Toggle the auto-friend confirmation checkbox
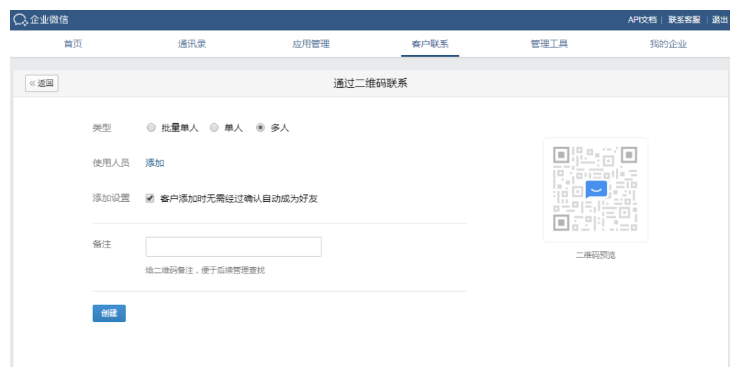Viewport: 742px width, 382px height. coord(150,198)
